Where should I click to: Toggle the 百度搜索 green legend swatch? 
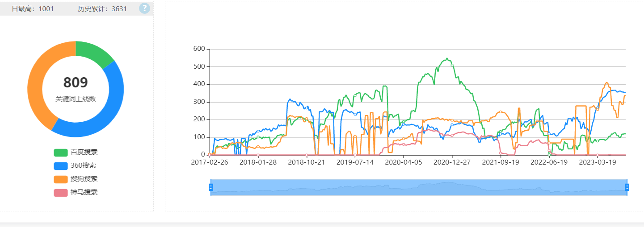coord(61,153)
